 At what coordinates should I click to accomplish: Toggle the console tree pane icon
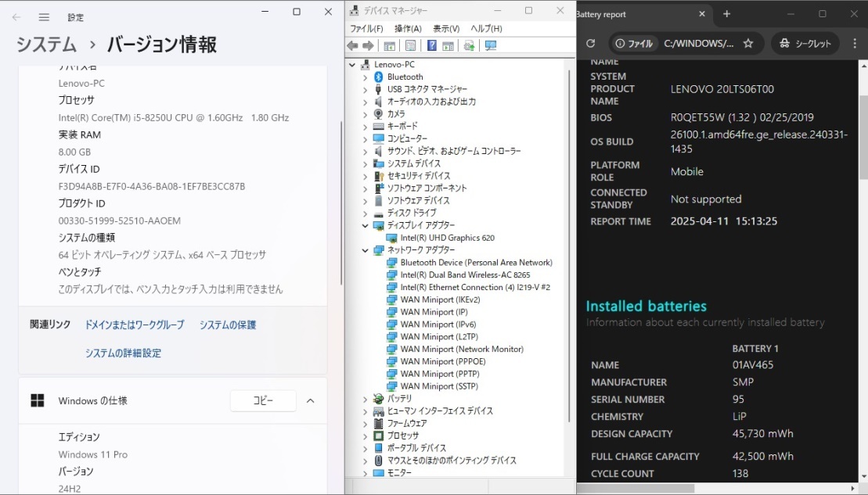pos(389,45)
